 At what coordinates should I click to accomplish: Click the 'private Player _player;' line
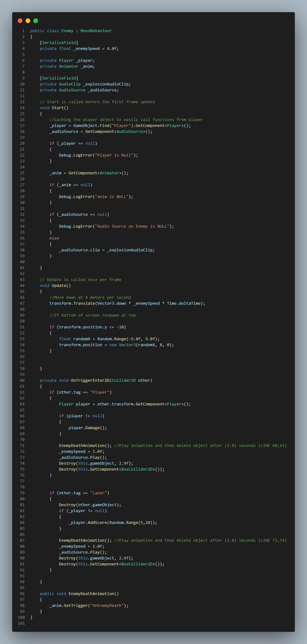click(x=67, y=61)
